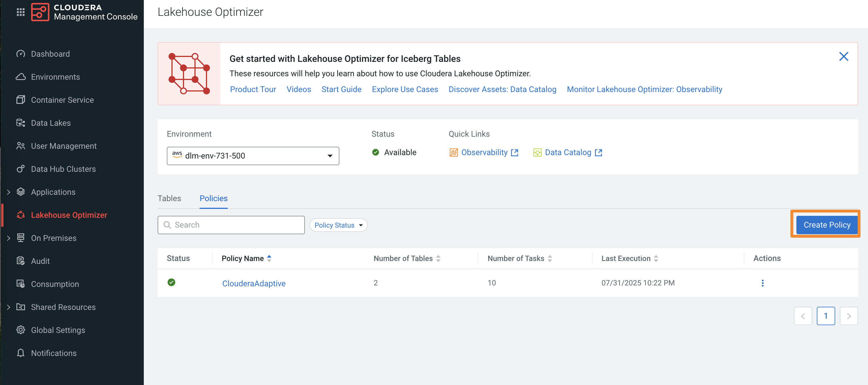The width and height of the screenshot is (868, 385).
Task: Select the User Management icon
Action: [x=20, y=146]
